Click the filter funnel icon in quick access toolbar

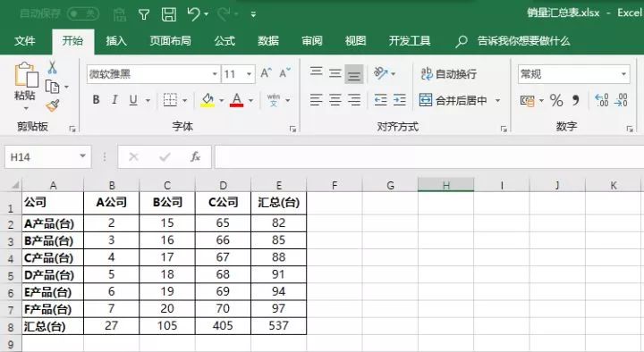click(144, 15)
